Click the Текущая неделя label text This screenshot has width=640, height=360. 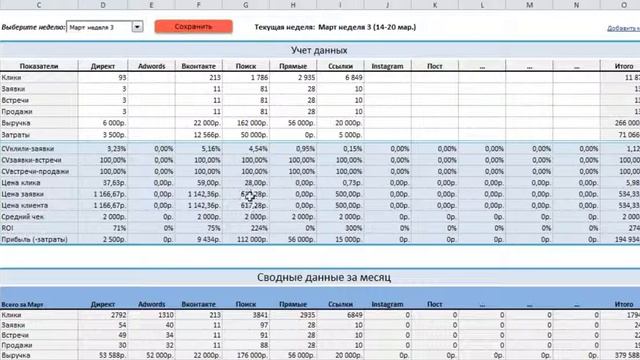point(284,27)
